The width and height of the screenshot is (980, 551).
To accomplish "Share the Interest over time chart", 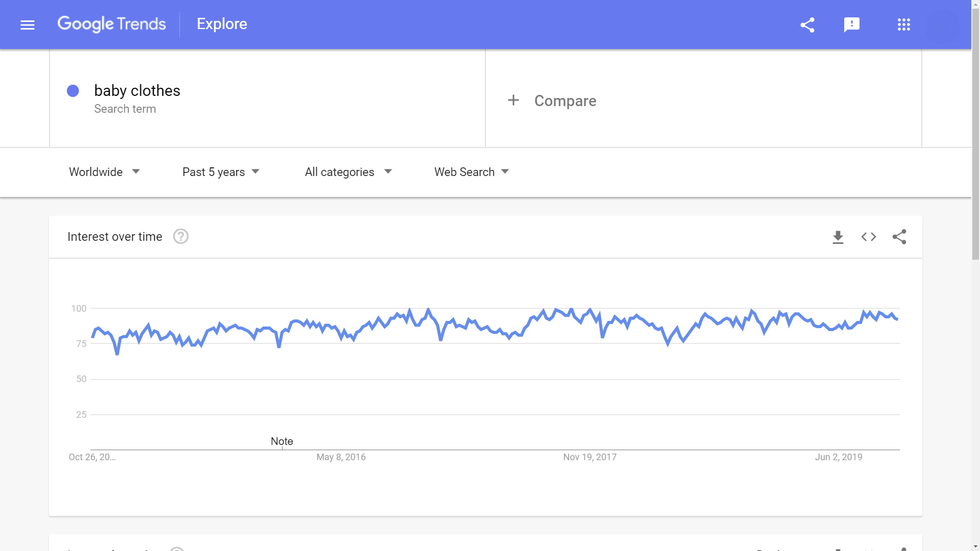I will pos(899,237).
